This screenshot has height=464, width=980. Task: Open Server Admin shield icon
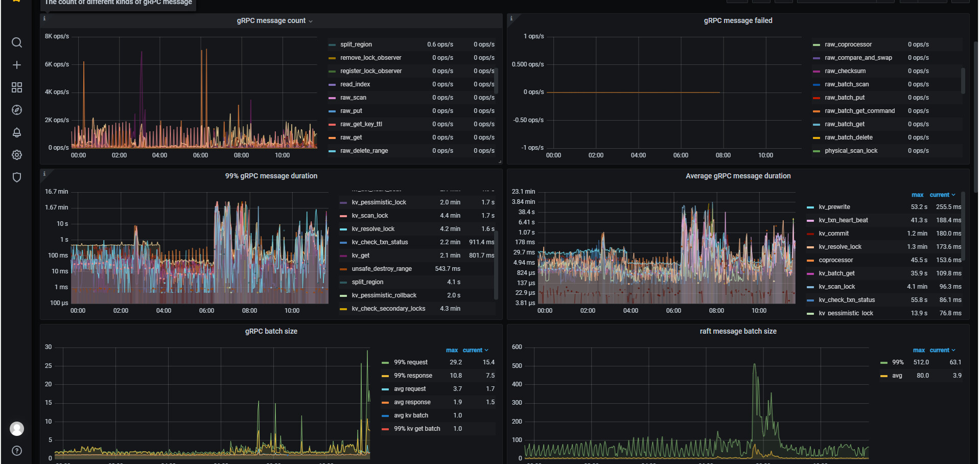point(17,177)
